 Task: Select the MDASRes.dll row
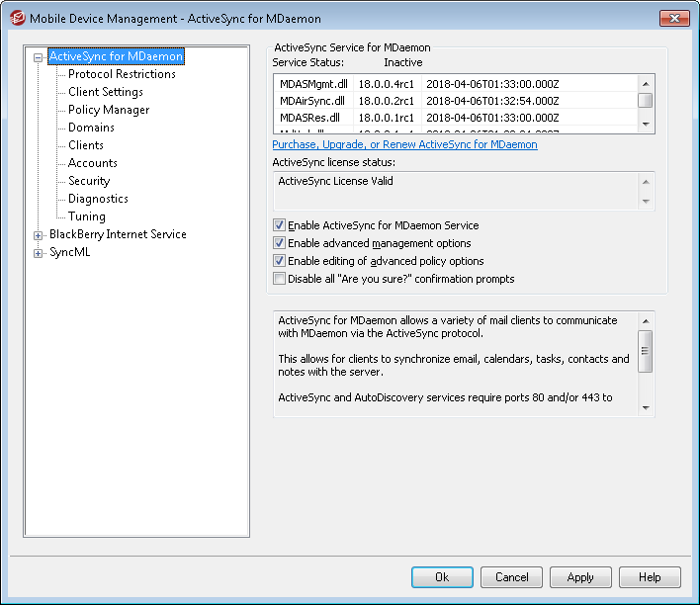coord(456,118)
